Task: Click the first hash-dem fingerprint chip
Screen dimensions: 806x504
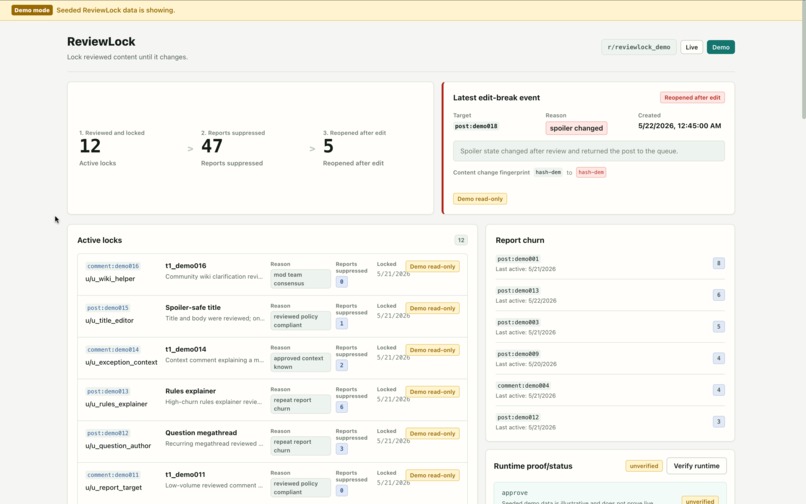Action: (548, 172)
